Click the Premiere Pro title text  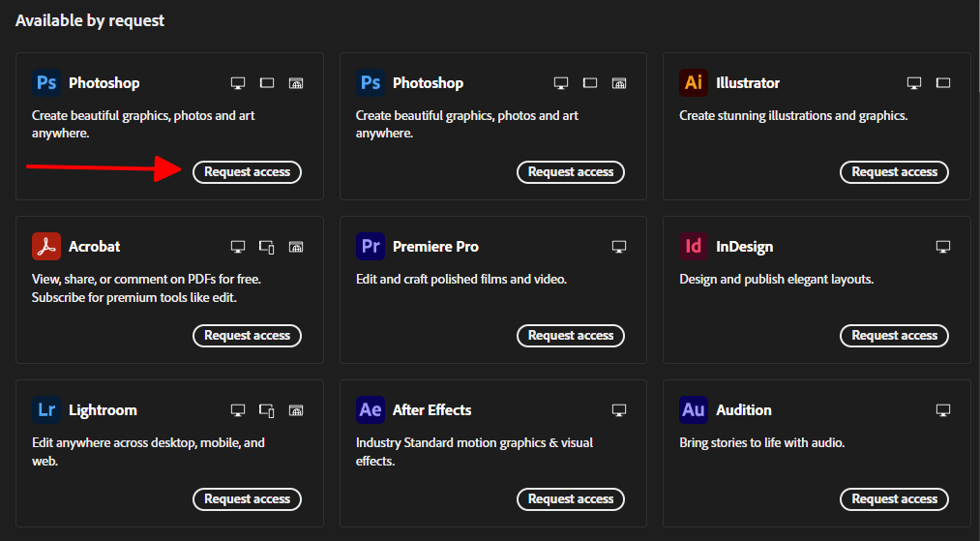435,247
